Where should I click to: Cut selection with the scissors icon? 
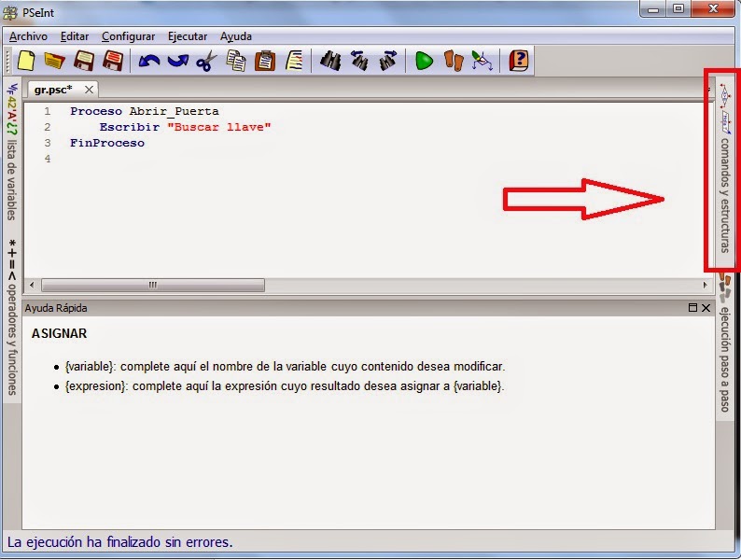point(206,62)
